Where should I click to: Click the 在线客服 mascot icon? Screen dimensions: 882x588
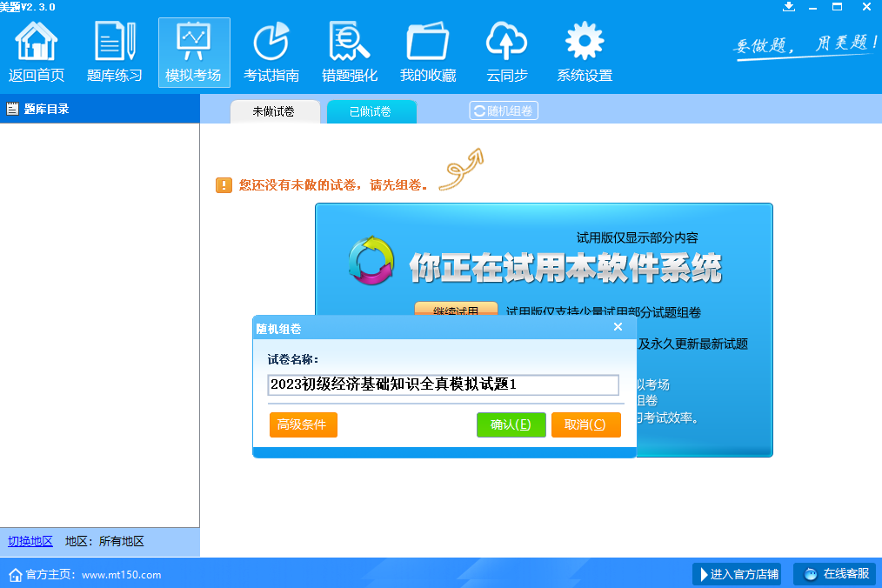[x=811, y=574]
